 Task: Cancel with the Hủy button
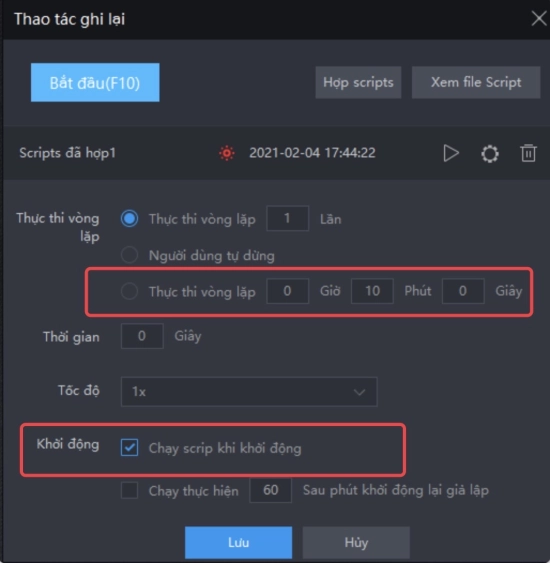[x=356, y=542]
